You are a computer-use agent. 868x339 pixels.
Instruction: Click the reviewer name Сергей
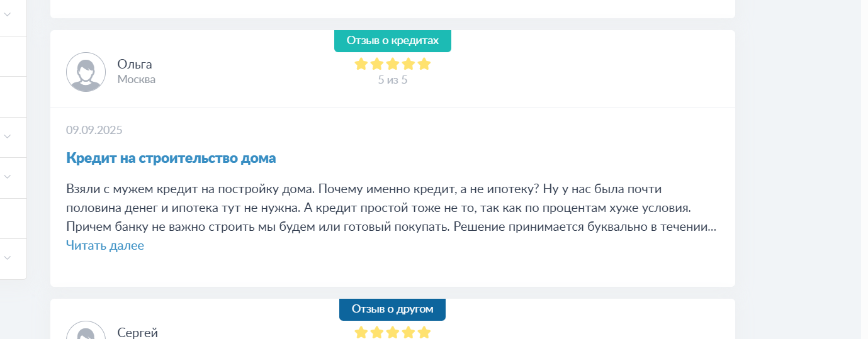click(138, 333)
